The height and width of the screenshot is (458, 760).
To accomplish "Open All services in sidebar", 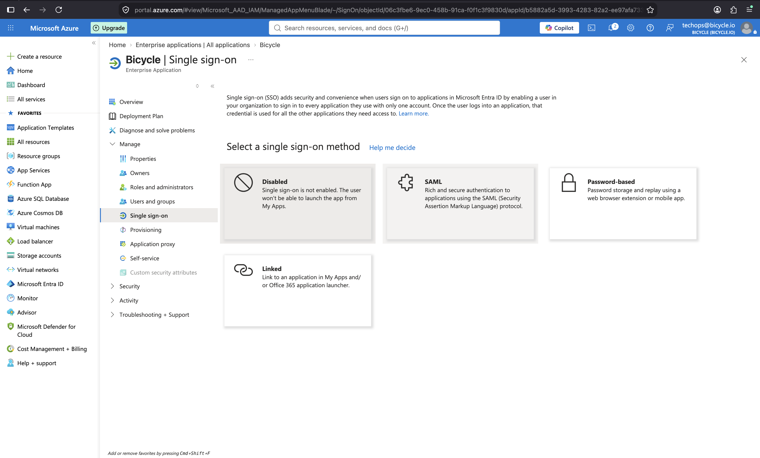I will click(31, 99).
